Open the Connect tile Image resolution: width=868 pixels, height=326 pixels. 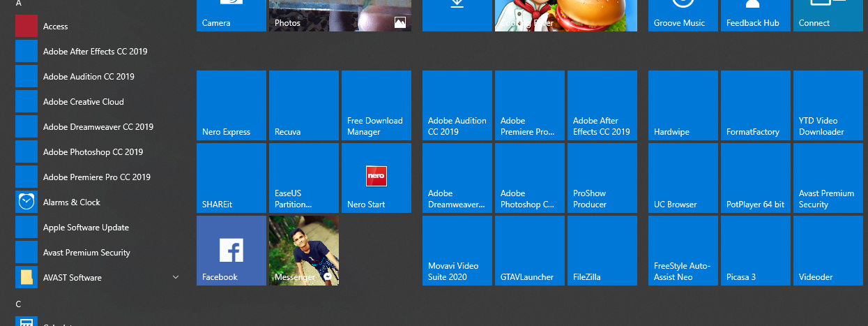point(828,15)
